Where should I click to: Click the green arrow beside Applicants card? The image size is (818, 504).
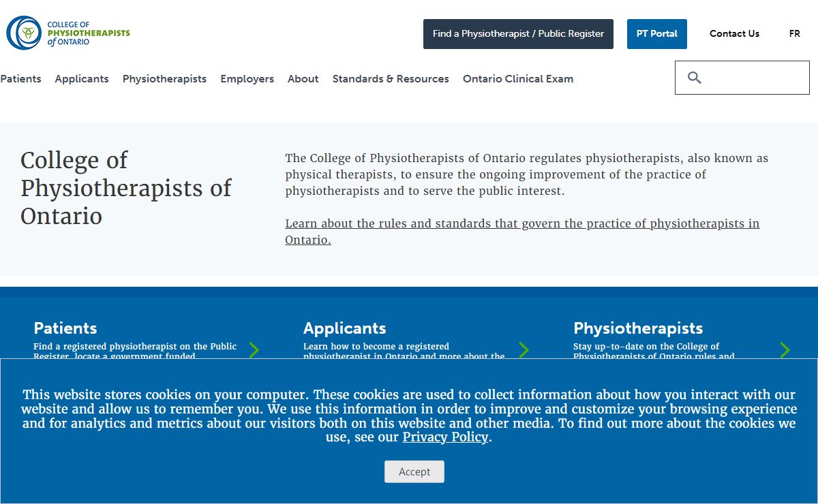(x=524, y=350)
